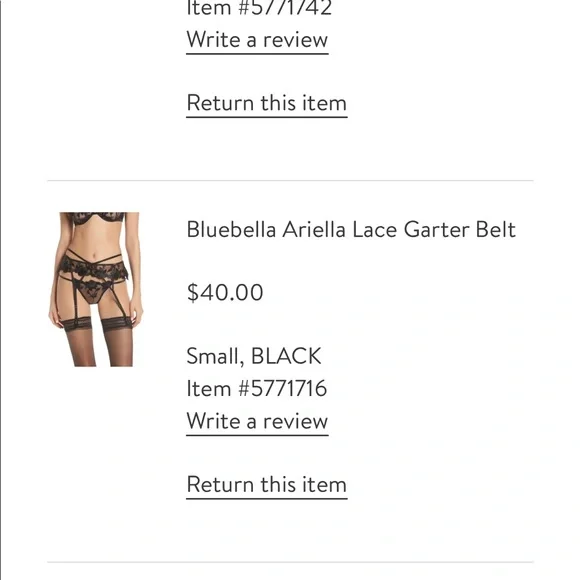Click the divider line above the garter belt
This screenshot has width=580, height=580.
(x=290, y=181)
